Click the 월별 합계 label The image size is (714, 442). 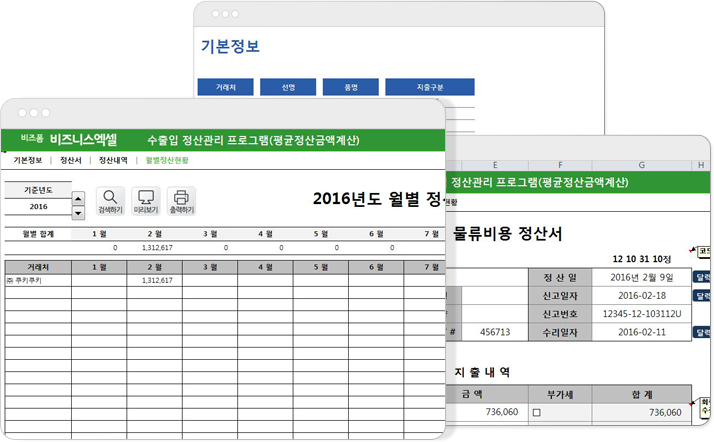(x=38, y=234)
